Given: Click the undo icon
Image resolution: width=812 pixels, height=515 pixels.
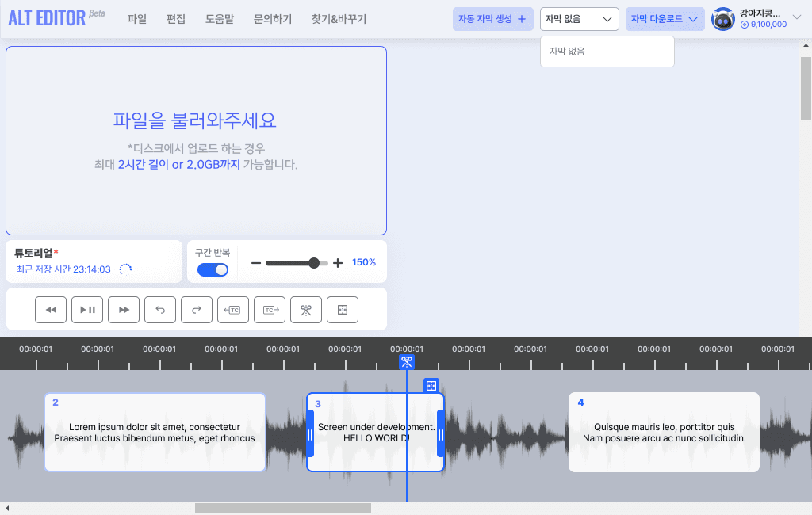Looking at the screenshot, I should click(160, 310).
